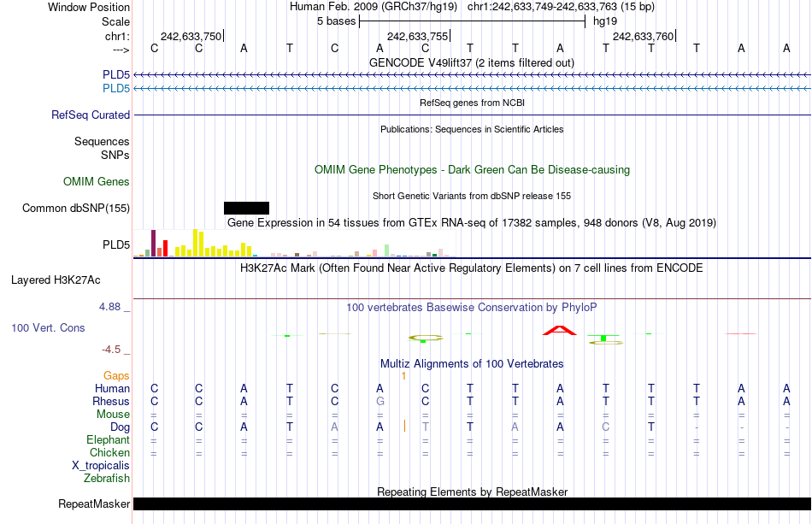Select the Human species label

coord(112,388)
